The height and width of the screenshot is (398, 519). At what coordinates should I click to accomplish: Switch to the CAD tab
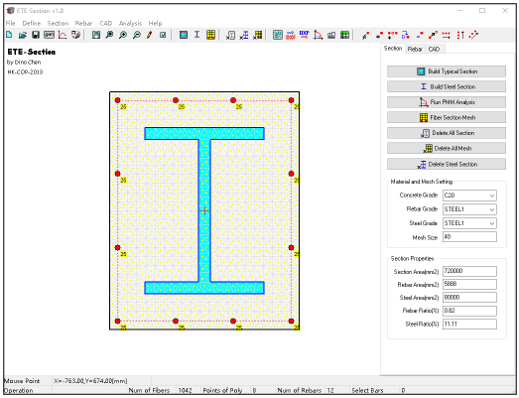pyautogui.click(x=434, y=49)
